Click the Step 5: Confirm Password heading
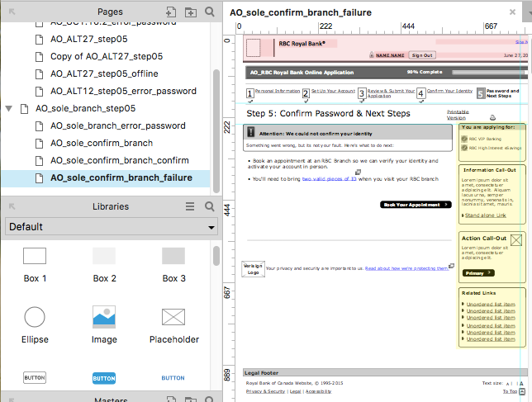The image size is (532, 402). (x=328, y=114)
